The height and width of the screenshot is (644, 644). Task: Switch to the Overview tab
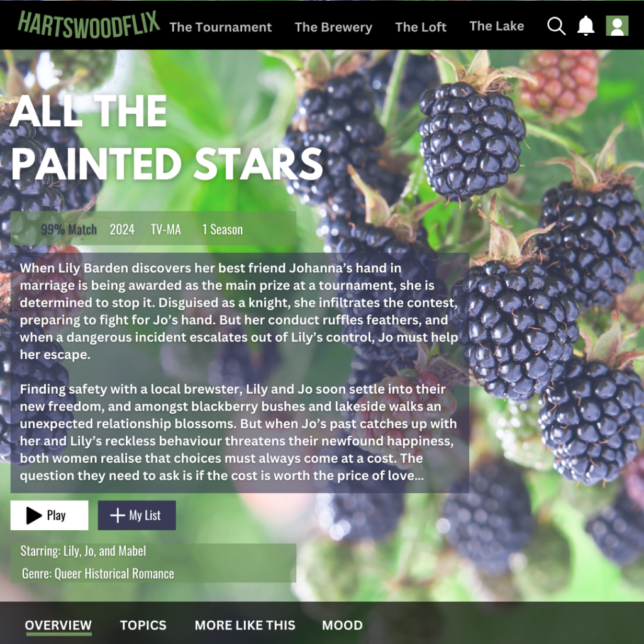coord(58,626)
